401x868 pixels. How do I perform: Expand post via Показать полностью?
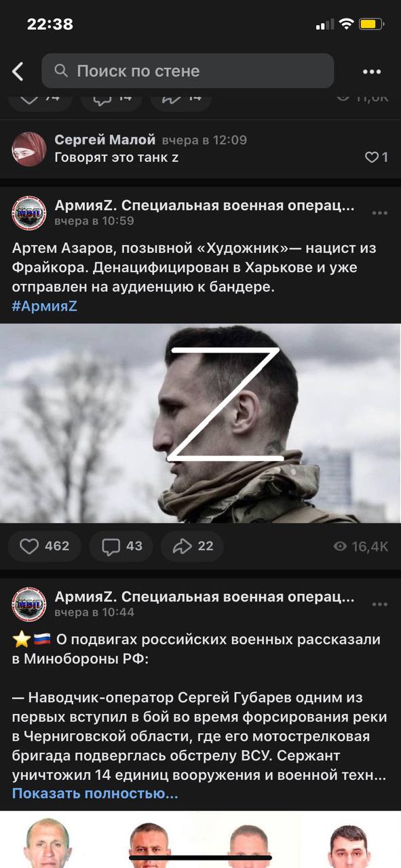pos(95,793)
